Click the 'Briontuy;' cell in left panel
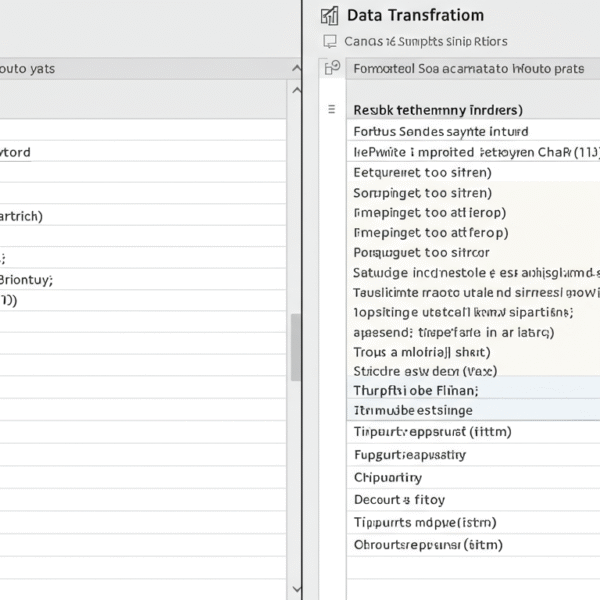Screen dimensions: 600x600 (x=27, y=280)
